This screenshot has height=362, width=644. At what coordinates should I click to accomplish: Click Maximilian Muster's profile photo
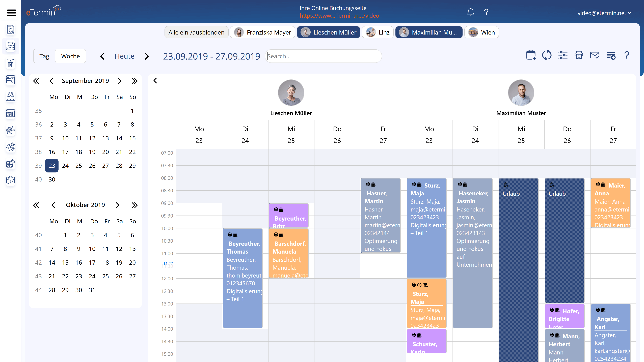coord(521,93)
